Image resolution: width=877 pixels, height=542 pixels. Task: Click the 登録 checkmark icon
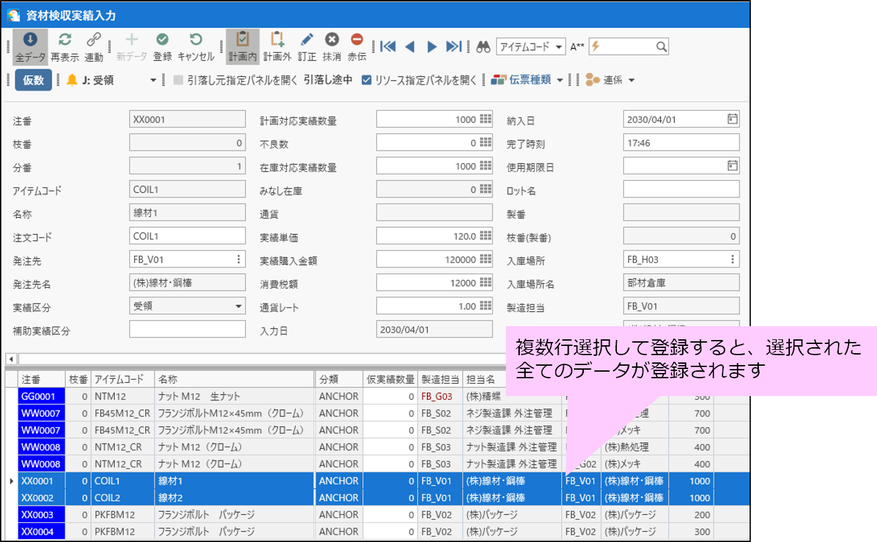click(162, 47)
